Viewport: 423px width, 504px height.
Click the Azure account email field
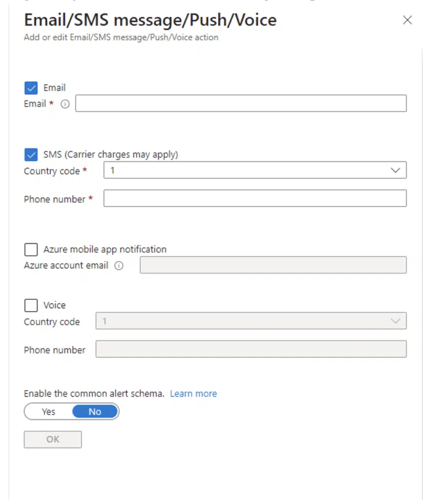[273, 265]
